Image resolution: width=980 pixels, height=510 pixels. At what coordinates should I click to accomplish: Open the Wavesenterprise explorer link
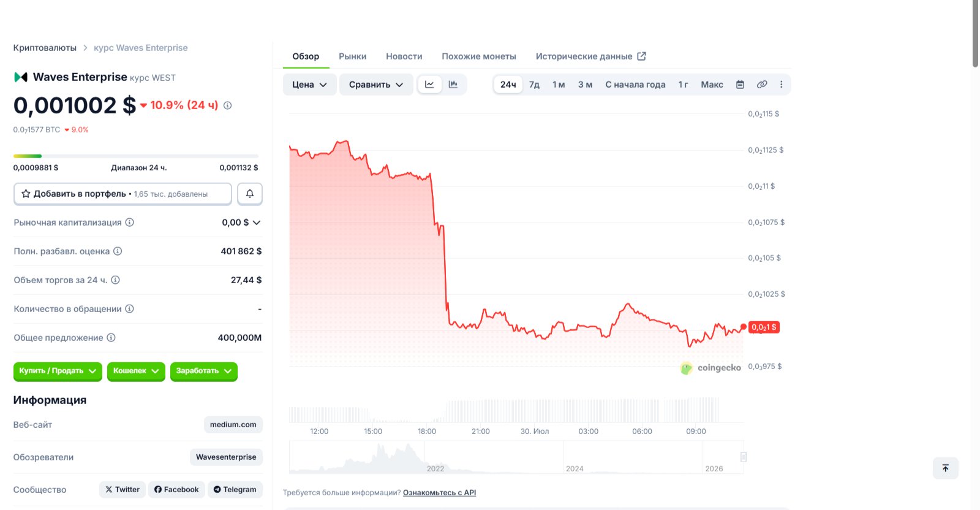(226, 457)
